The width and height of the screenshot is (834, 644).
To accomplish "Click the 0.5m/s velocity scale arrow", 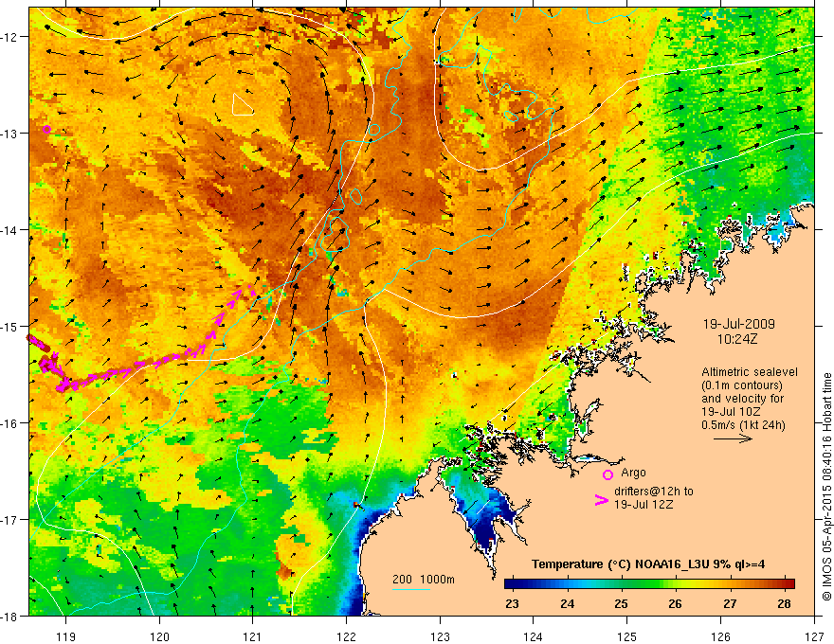I will [733, 438].
